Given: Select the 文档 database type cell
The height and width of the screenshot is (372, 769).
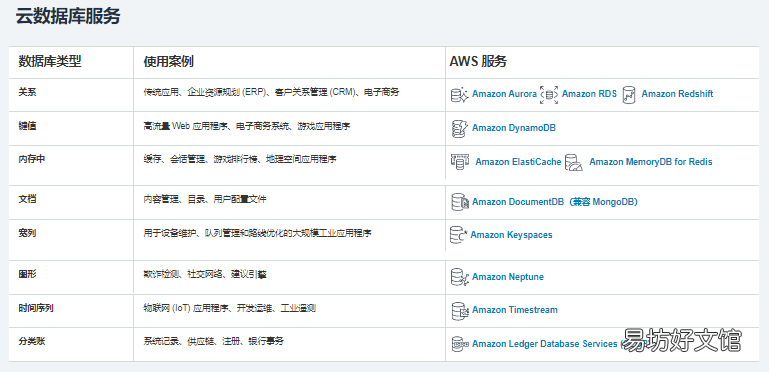Looking at the screenshot, I should pos(27,199).
